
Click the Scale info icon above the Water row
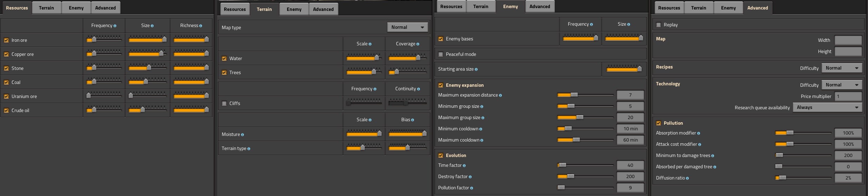click(x=370, y=44)
